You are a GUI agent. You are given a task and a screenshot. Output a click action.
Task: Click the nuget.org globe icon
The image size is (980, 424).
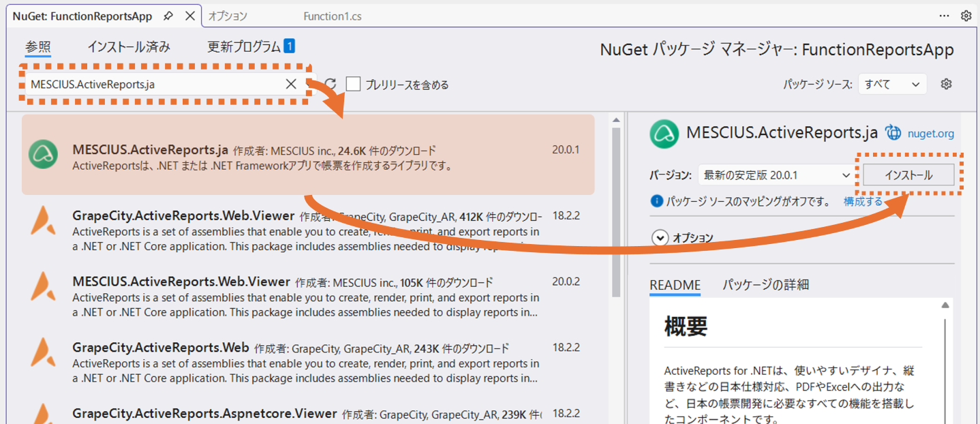pos(893,134)
